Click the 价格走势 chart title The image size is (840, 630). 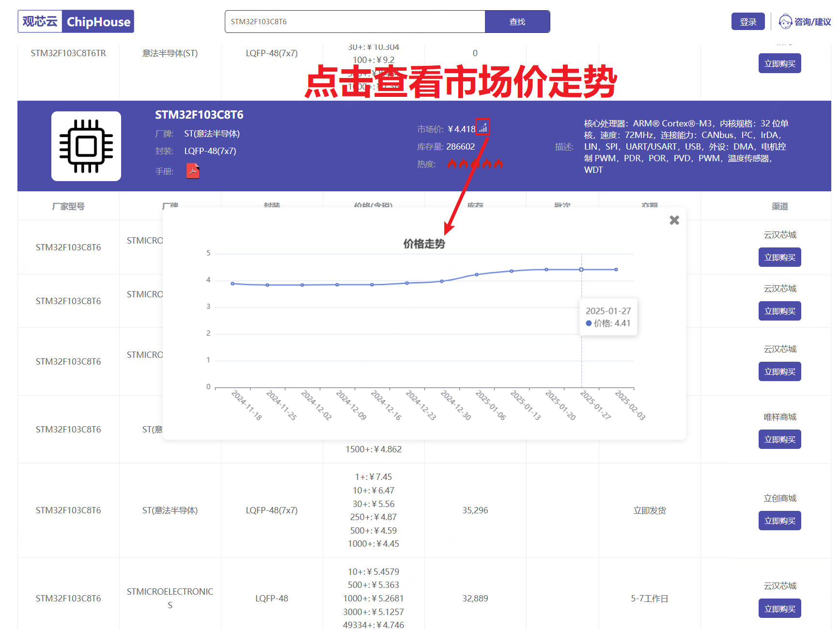click(424, 244)
